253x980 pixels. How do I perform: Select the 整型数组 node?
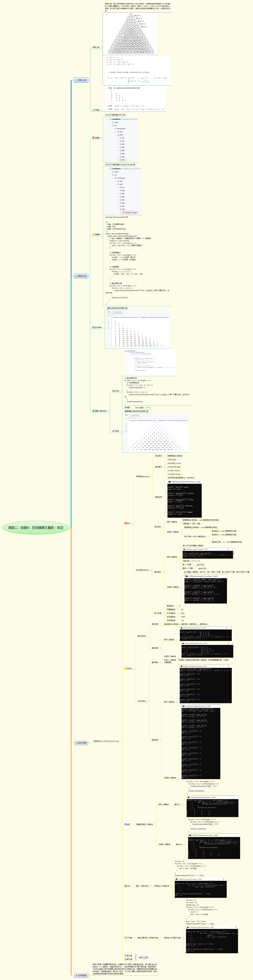[x=170, y=606]
